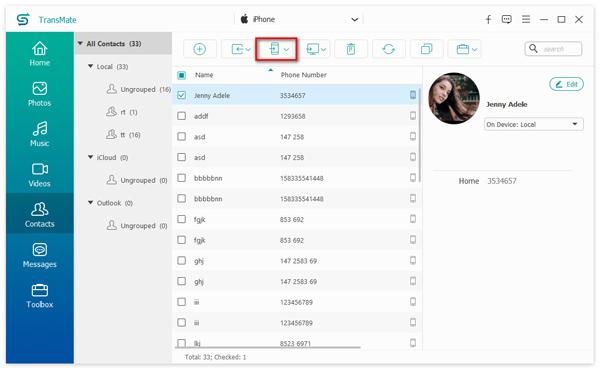Open the On Device: Local dropdown
Image resolution: width=600 pixels, height=370 pixels.
533,124
